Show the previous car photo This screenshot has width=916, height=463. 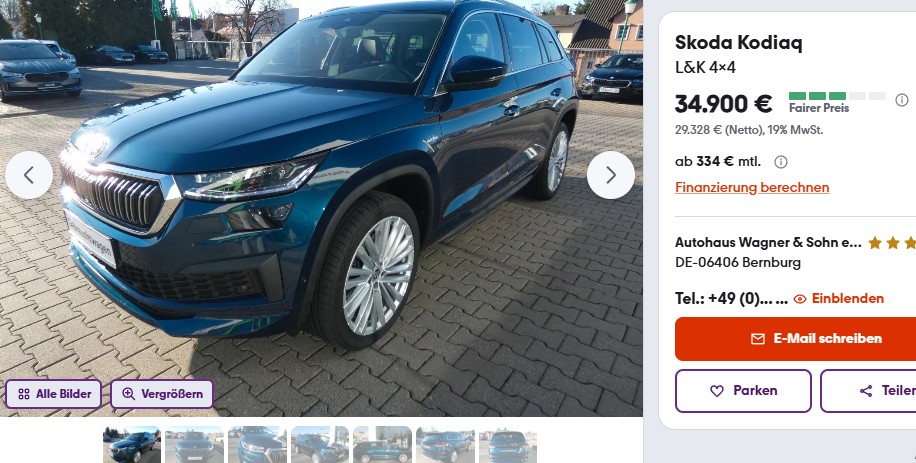29,175
